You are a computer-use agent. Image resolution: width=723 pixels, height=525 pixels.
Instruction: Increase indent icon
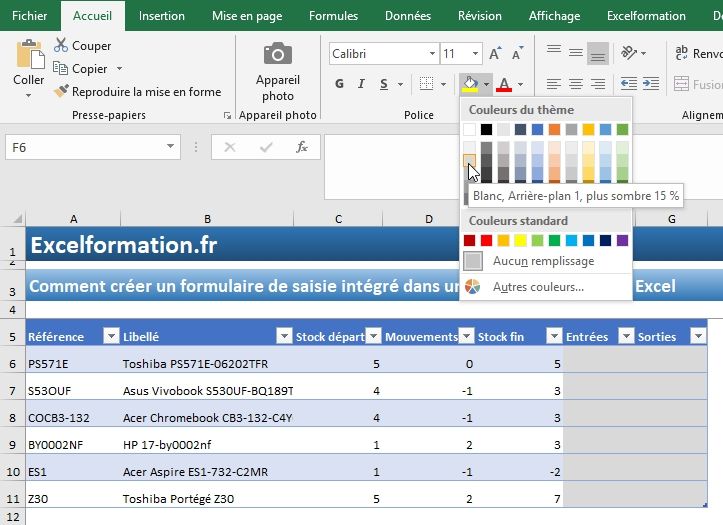pos(651,84)
